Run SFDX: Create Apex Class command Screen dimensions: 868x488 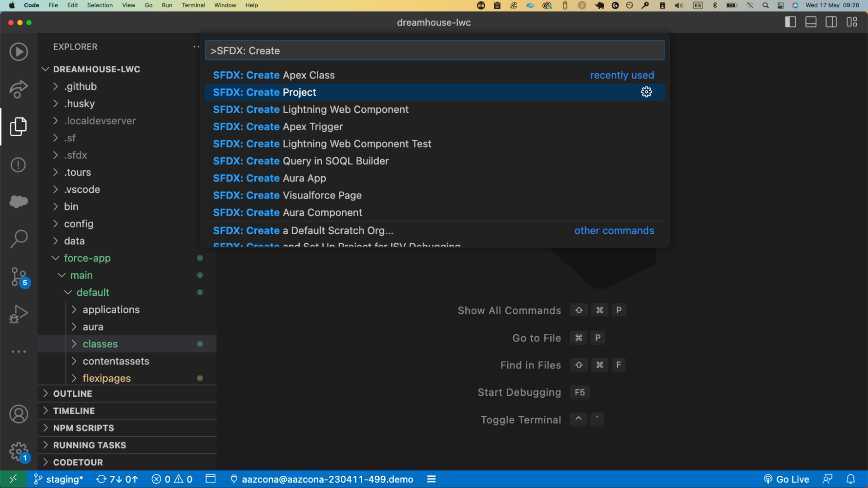tap(434, 75)
